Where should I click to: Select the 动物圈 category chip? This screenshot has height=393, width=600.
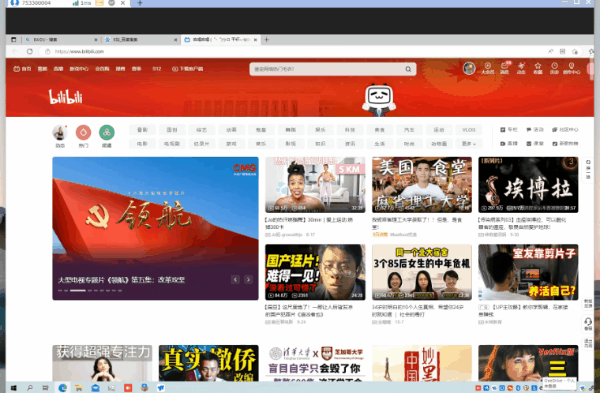439,144
